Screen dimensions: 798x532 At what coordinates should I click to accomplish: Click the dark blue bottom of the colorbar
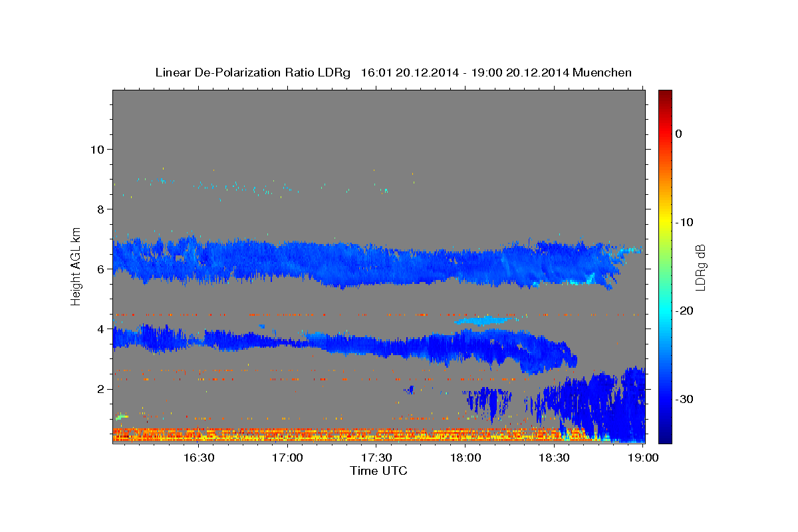tap(665, 438)
